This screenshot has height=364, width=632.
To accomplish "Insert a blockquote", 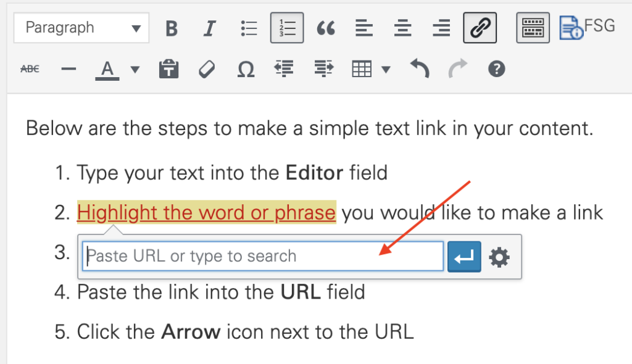I will (x=326, y=28).
